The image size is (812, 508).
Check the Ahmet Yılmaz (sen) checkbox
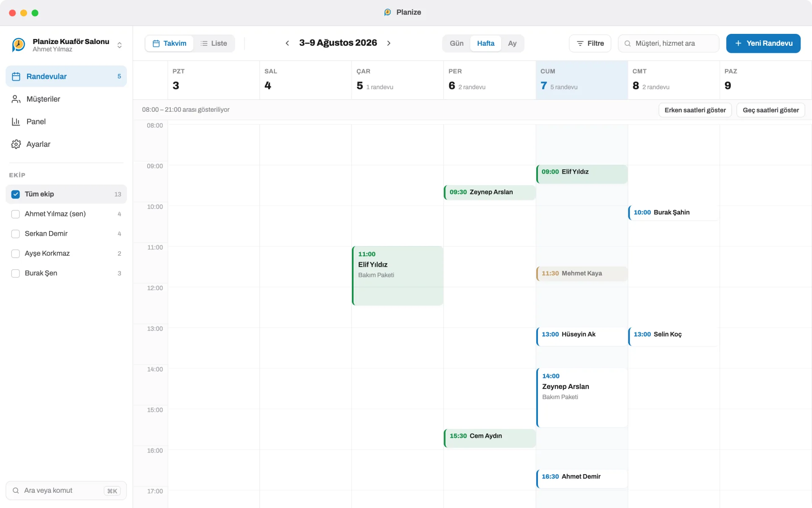point(16,214)
